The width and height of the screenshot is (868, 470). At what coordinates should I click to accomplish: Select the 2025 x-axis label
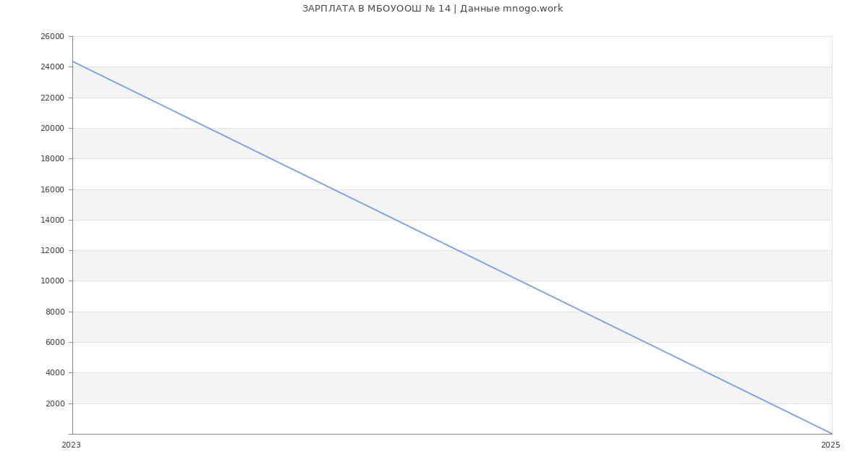point(830,445)
